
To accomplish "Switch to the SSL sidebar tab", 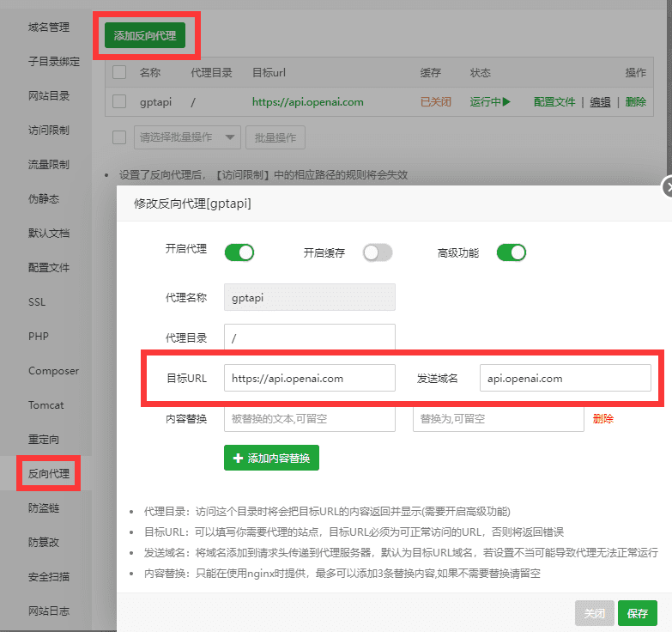I will click(38, 302).
